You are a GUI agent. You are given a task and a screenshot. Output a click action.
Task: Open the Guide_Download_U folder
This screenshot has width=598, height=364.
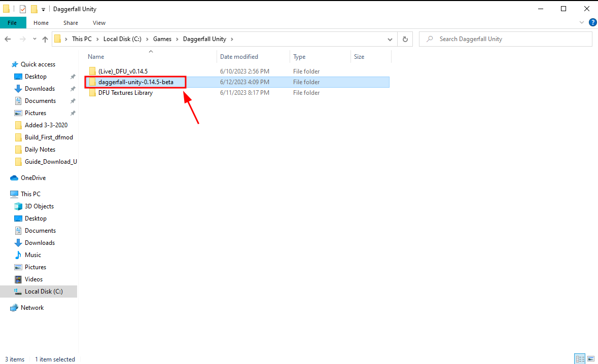(51, 162)
